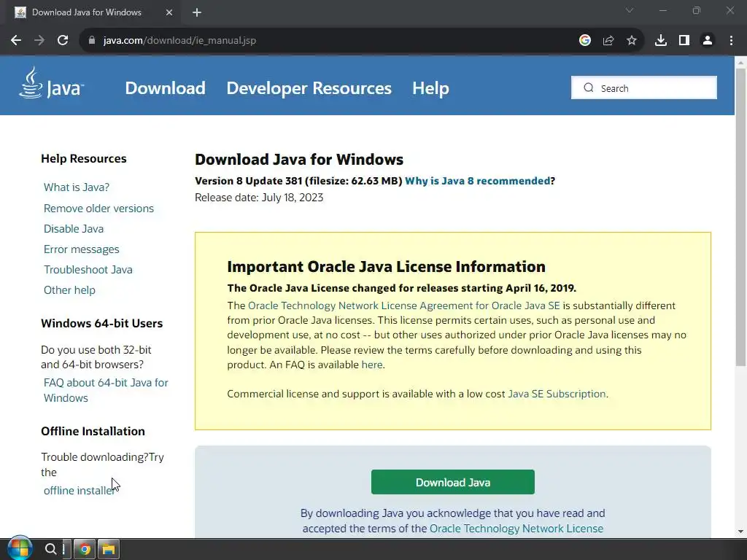Click the Offline Installation heading

click(93, 431)
